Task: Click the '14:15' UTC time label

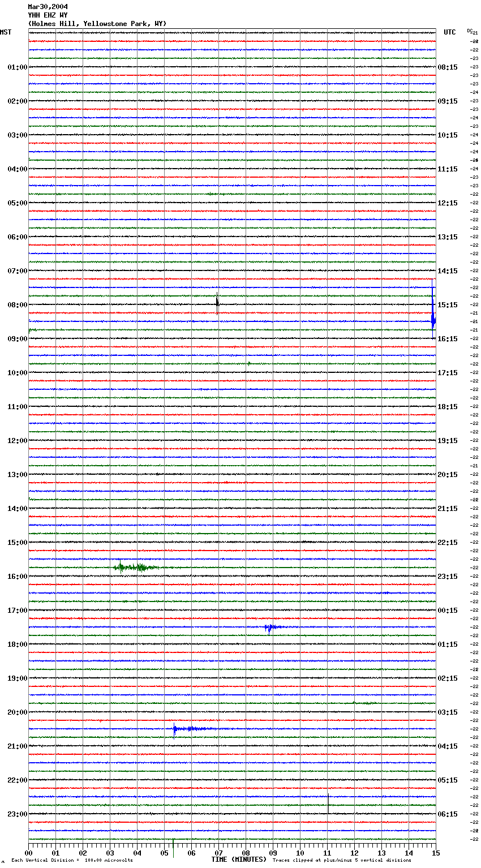Action: click(x=448, y=271)
